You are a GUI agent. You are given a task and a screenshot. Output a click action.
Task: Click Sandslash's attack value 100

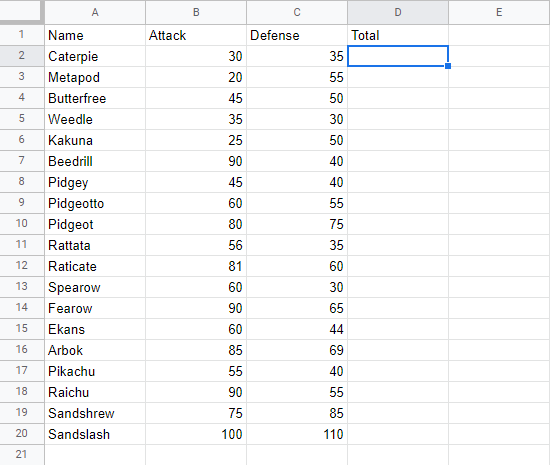point(196,434)
